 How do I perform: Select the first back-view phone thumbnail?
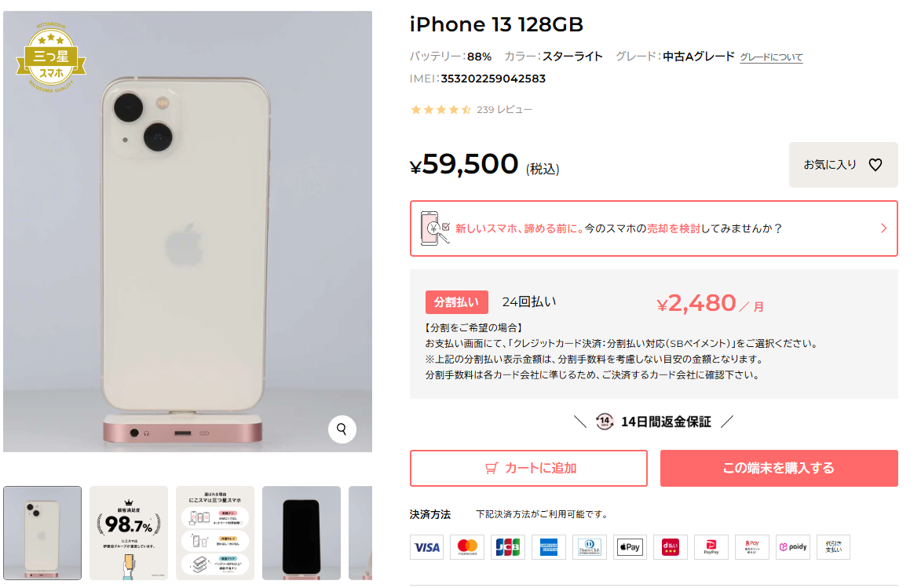tap(42, 533)
